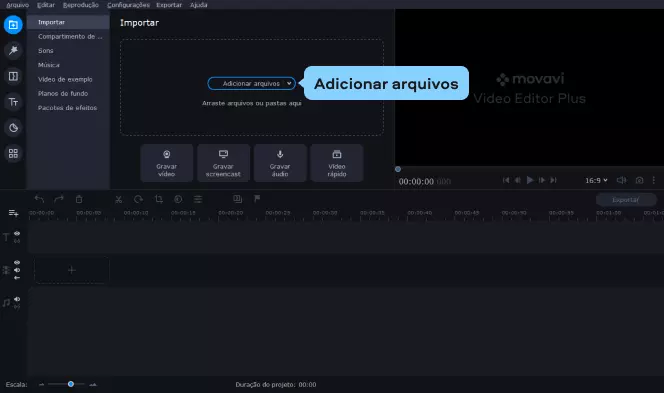The image size is (664, 393).
Task: Toggle video track visibility eye
Action: (x=17, y=263)
